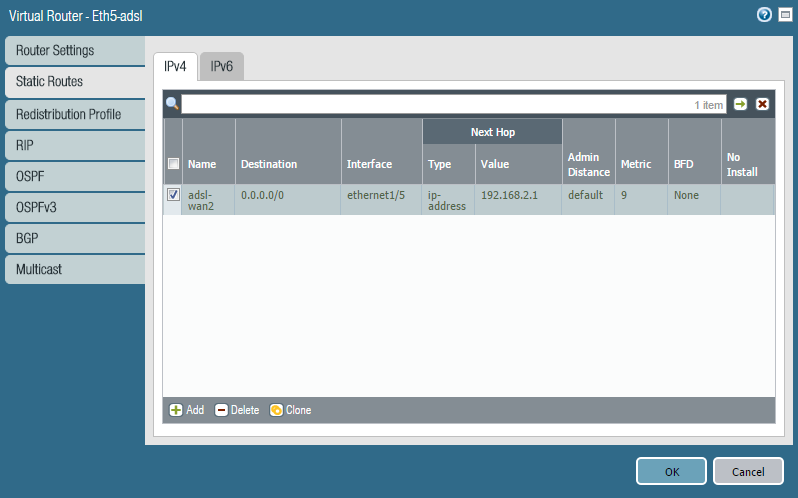This screenshot has height=498, width=798.
Task: Click the '1 item' count label
Action: [x=708, y=105]
